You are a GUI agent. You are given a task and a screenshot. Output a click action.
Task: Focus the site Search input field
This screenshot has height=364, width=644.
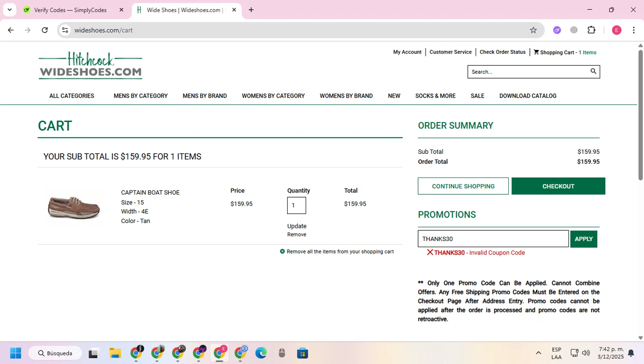[528, 72]
